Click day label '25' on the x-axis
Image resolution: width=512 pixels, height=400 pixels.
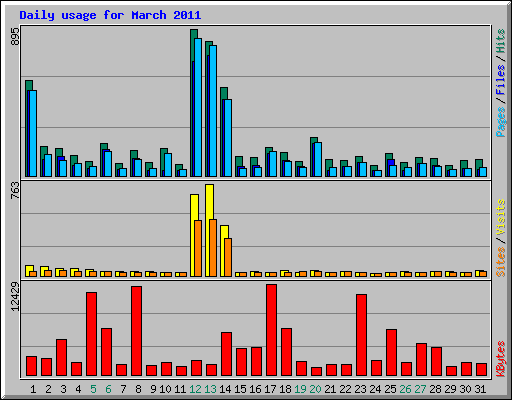[x=391, y=389]
